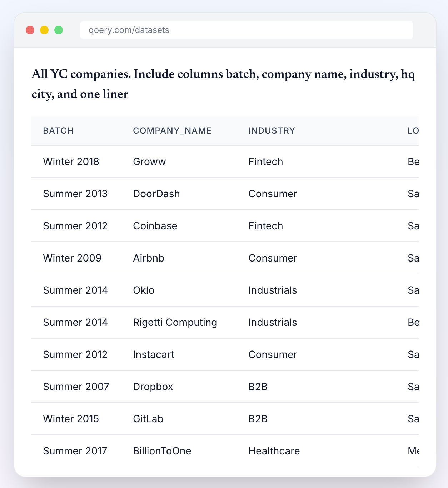This screenshot has width=448, height=488.
Task: Click BillionToOne's Healthcare industry cell
Action: 274,451
